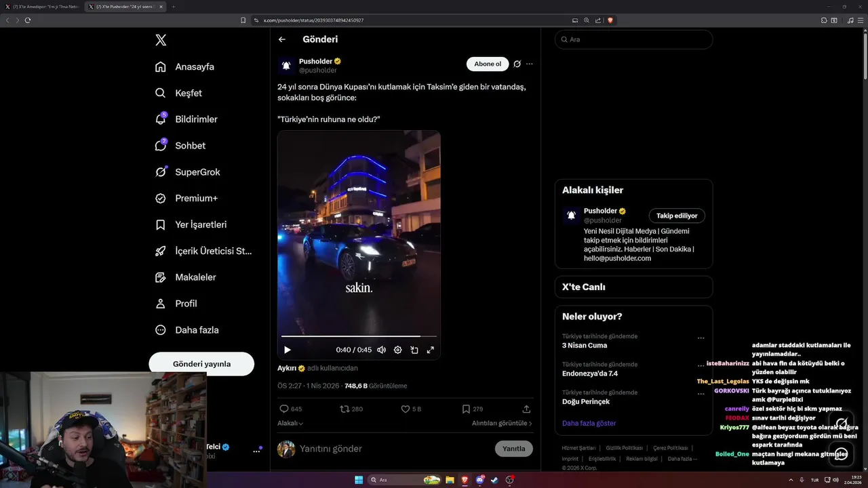Screen dimensions: 868x488
Task: Open Discord from the taskbar
Action: pos(480,480)
